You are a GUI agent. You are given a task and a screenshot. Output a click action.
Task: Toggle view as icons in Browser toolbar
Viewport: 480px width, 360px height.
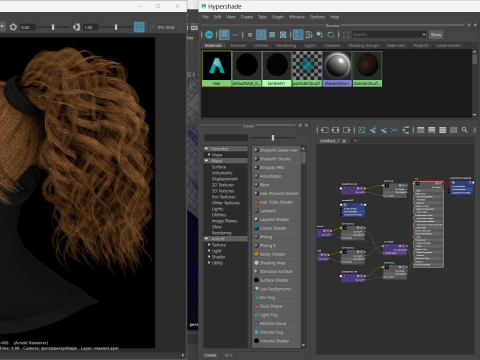point(224,34)
